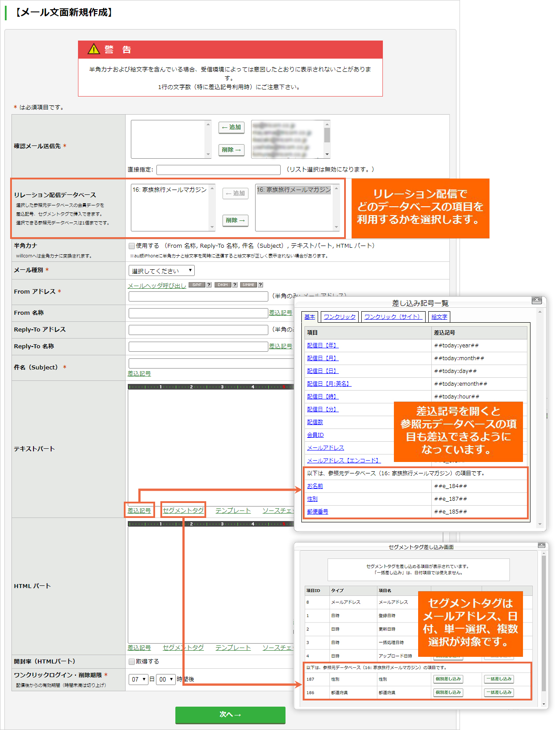Click the S/MIME badge icon
The image size is (560, 730).
(248, 285)
